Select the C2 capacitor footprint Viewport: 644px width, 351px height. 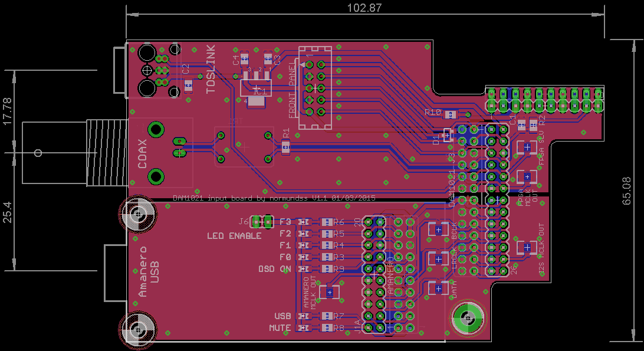[188, 86]
